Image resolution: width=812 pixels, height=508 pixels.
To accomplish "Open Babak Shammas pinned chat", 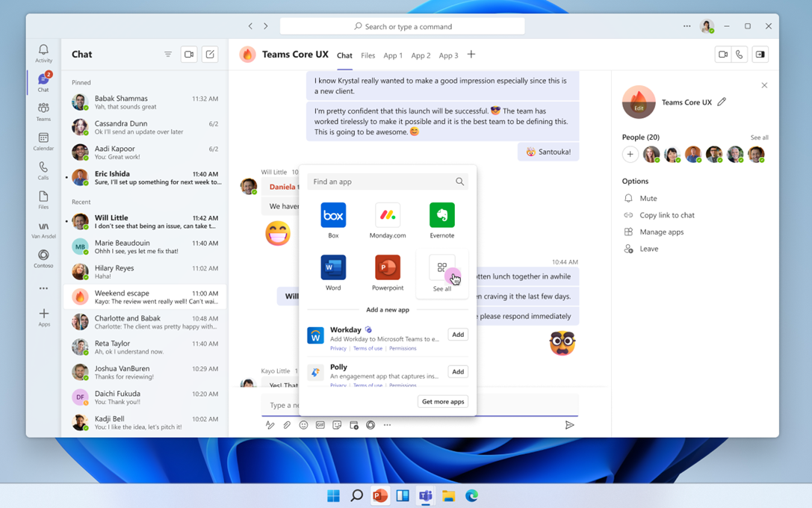I will tap(144, 102).
